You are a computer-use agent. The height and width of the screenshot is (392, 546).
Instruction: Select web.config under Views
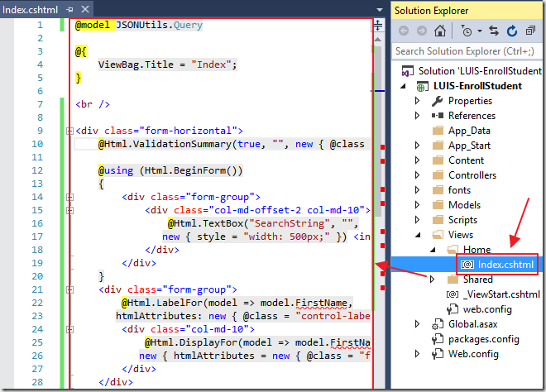tap(487, 309)
